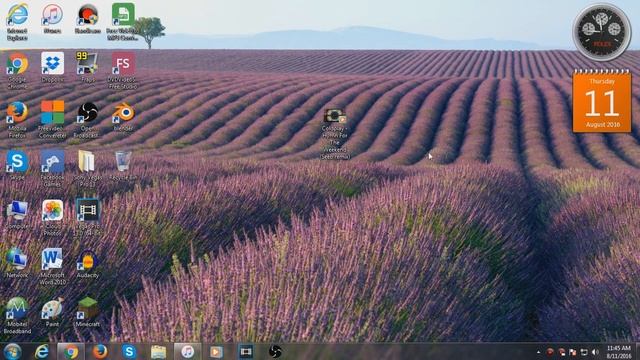Launch Firefox from the taskbar
The image size is (640, 360).
[100, 351]
